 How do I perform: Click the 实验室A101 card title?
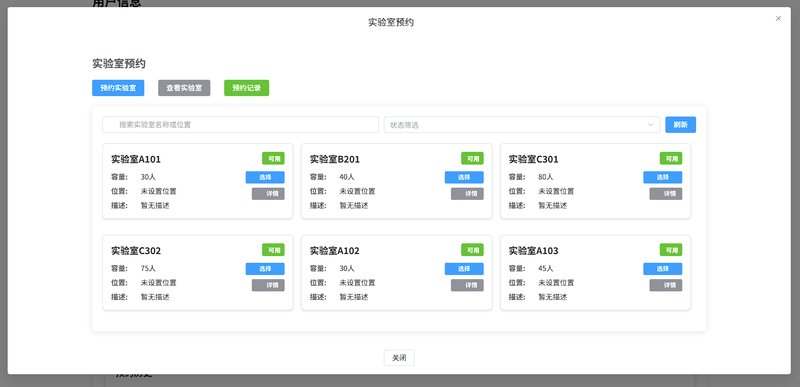[x=136, y=160]
